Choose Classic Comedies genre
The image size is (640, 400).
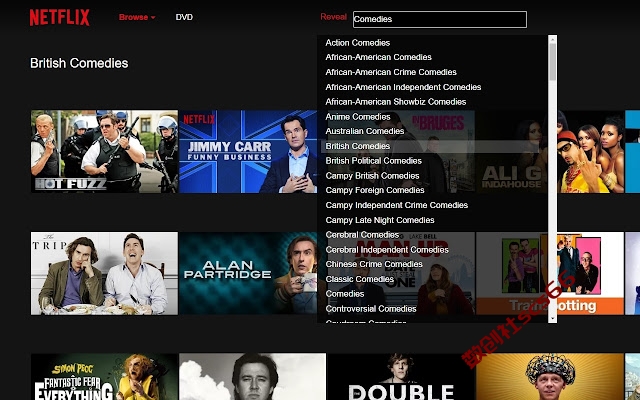(x=360, y=279)
